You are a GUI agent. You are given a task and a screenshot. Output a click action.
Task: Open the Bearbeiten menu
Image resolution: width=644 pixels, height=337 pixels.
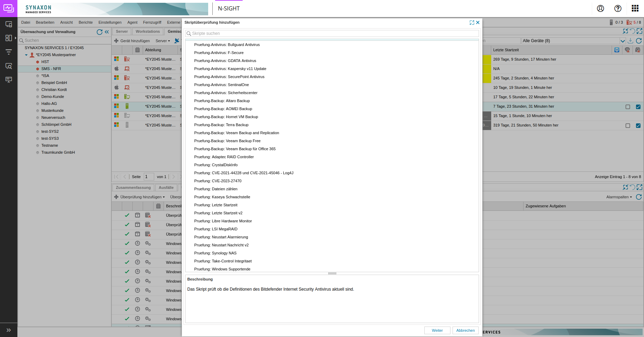(x=45, y=22)
